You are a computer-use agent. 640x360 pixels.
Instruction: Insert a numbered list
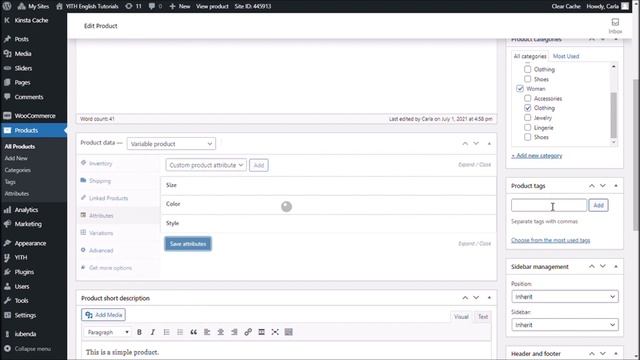tap(180, 332)
